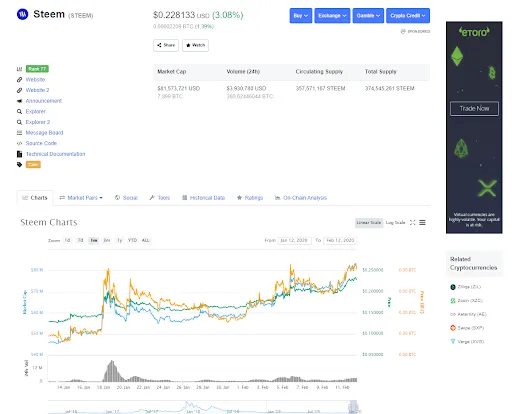Click the magnifier icon beside Explorer
This screenshot has height=414, width=512.
[19, 111]
